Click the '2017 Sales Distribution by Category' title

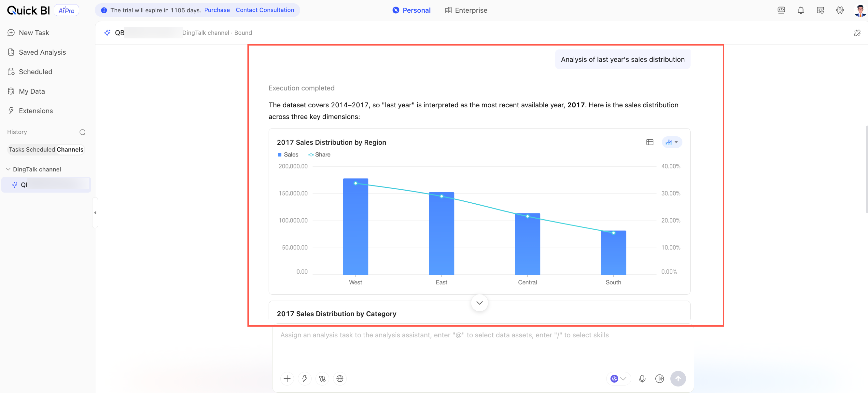[x=336, y=314]
